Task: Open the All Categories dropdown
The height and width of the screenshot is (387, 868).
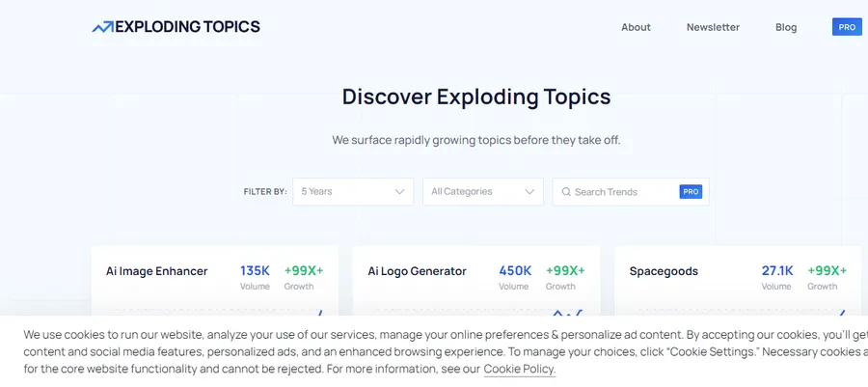Action: [x=483, y=191]
